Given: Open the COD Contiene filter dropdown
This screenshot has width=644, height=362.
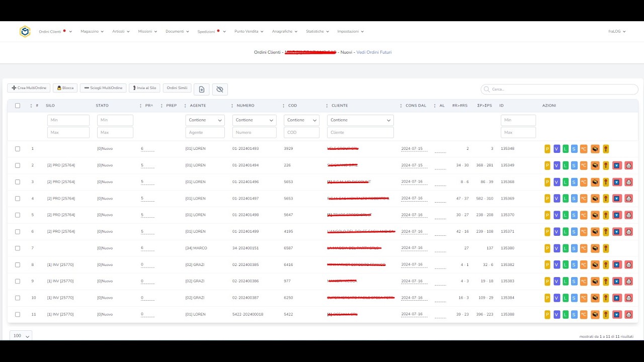Looking at the screenshot, I should [x=301, y=120].
